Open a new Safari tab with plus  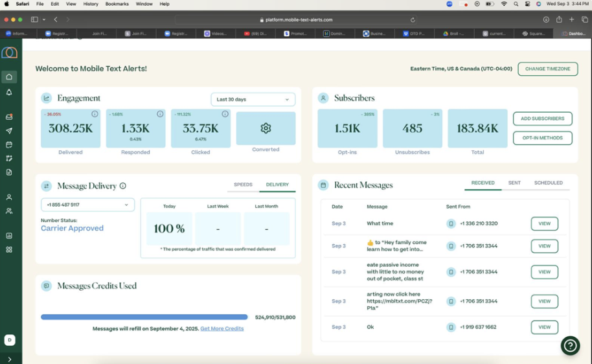(x=572, y=19)
